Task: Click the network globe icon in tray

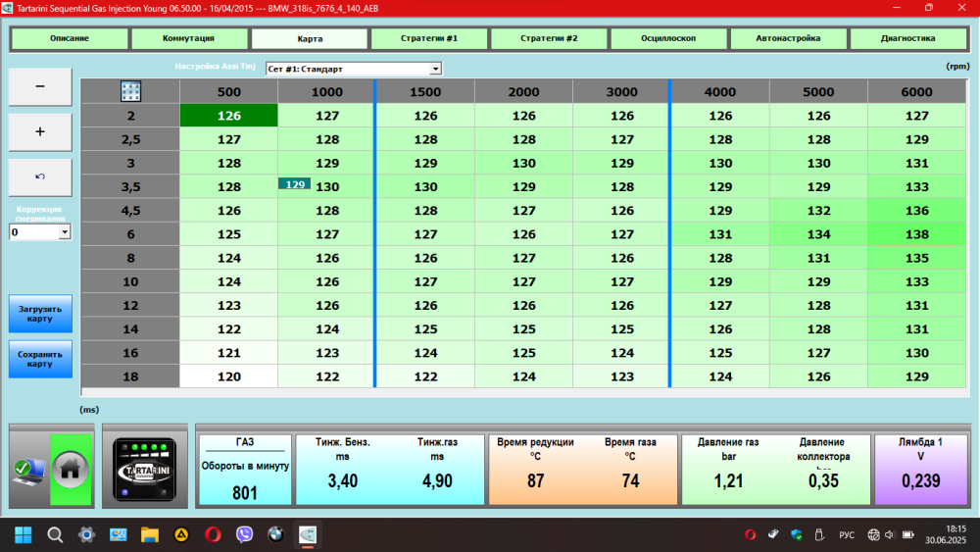Action: pos(873,534)
